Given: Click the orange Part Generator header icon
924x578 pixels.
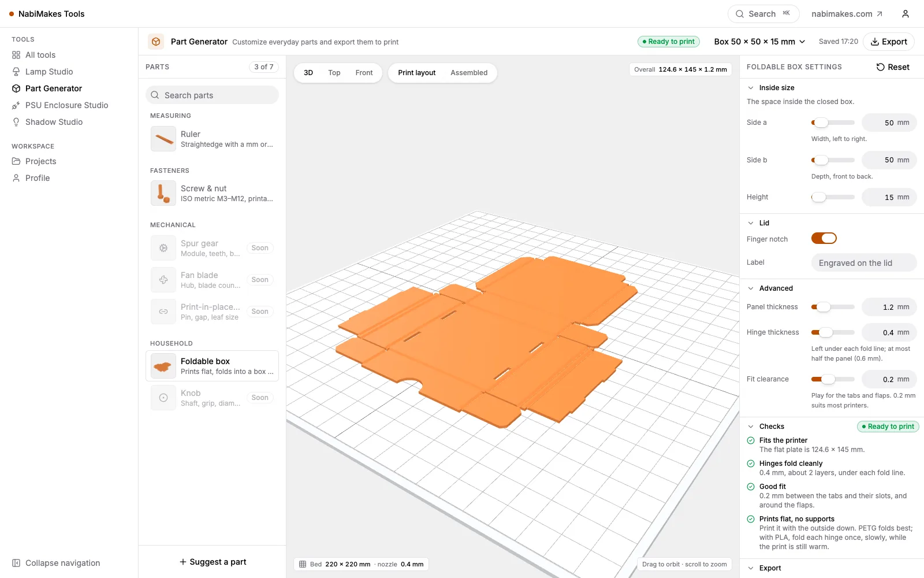Looking at the screenshot, I should point(156,42).
